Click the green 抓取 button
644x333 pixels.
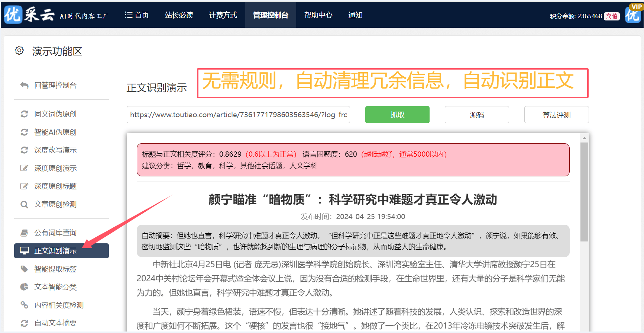[x=397, y=115]
